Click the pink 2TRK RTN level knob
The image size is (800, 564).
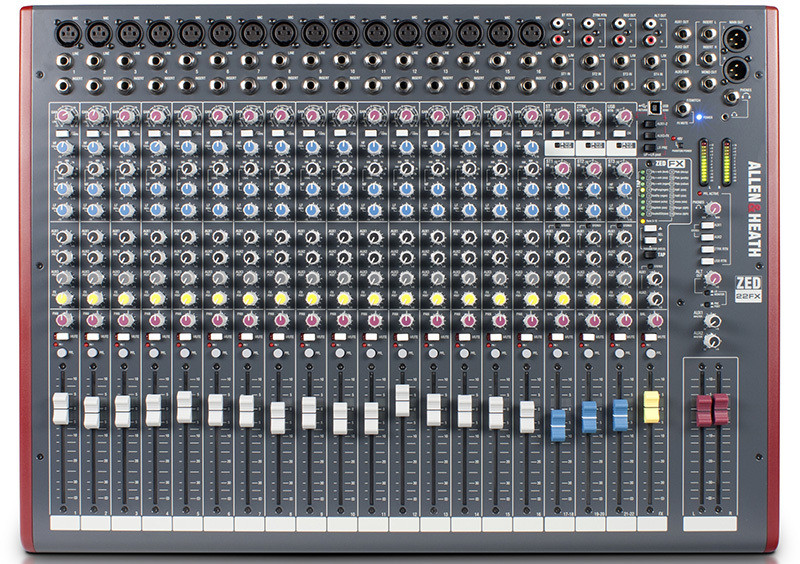coord(594,117)
